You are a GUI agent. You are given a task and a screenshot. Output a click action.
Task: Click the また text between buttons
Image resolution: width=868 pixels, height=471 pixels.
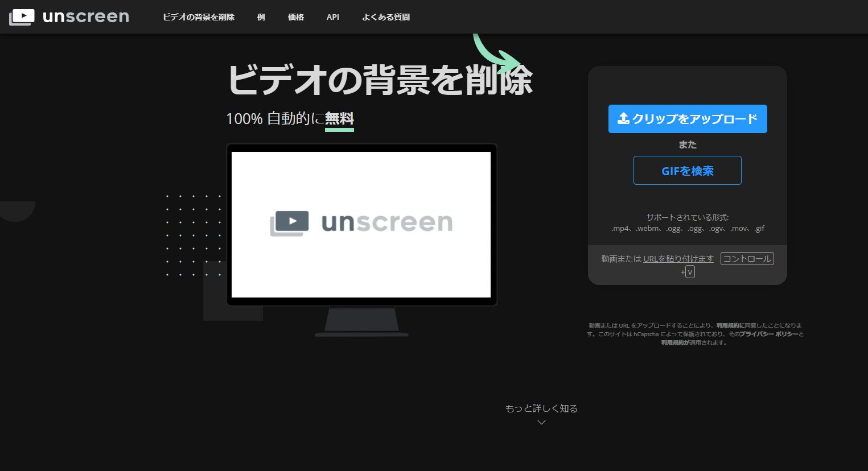[x=688, y=144]
